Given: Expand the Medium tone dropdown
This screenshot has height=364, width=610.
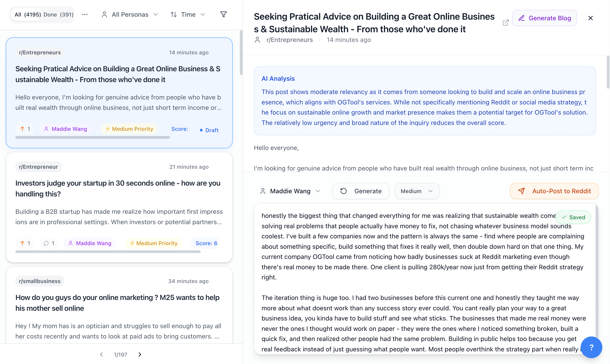Looking at the screenshot, I should coord(417,191).
